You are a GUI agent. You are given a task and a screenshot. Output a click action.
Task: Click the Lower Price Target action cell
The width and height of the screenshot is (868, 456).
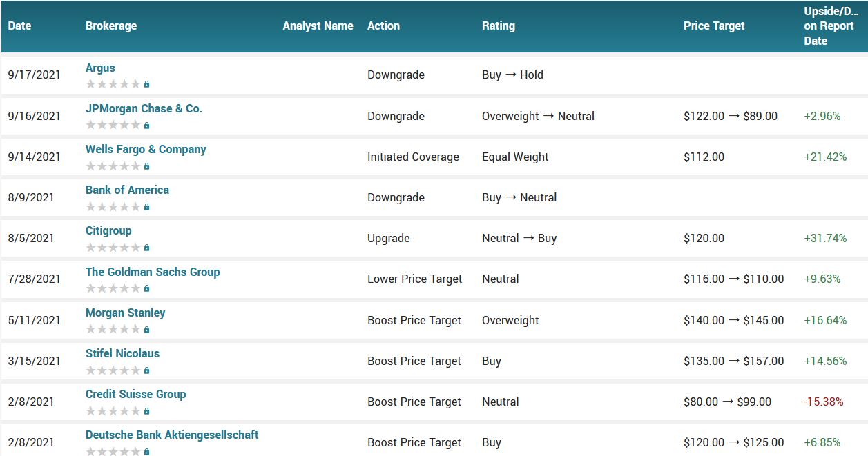pyautogui.click(x=415, y=279)
